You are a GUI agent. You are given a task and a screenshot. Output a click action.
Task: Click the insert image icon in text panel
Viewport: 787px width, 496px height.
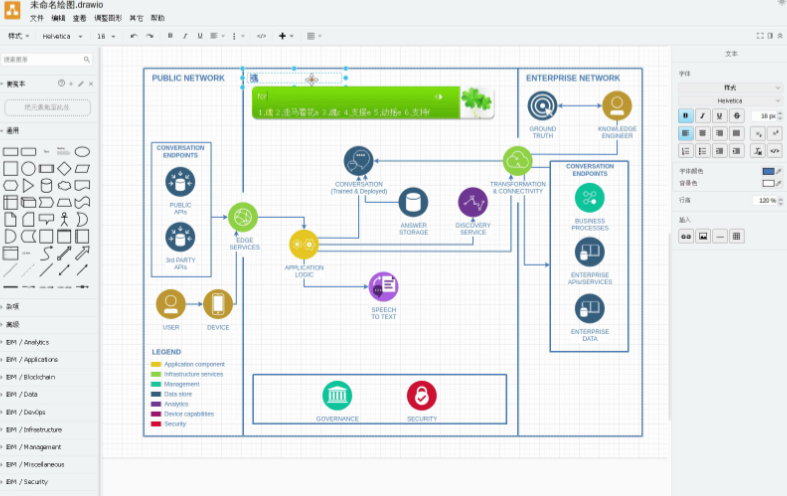click(x=703, y=236)
